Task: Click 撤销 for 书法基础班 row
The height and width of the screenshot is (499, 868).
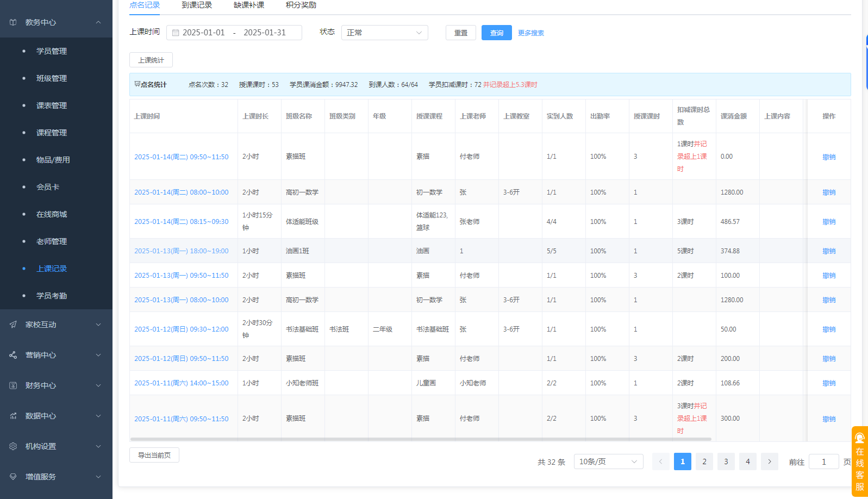Action: coord(829,329)
